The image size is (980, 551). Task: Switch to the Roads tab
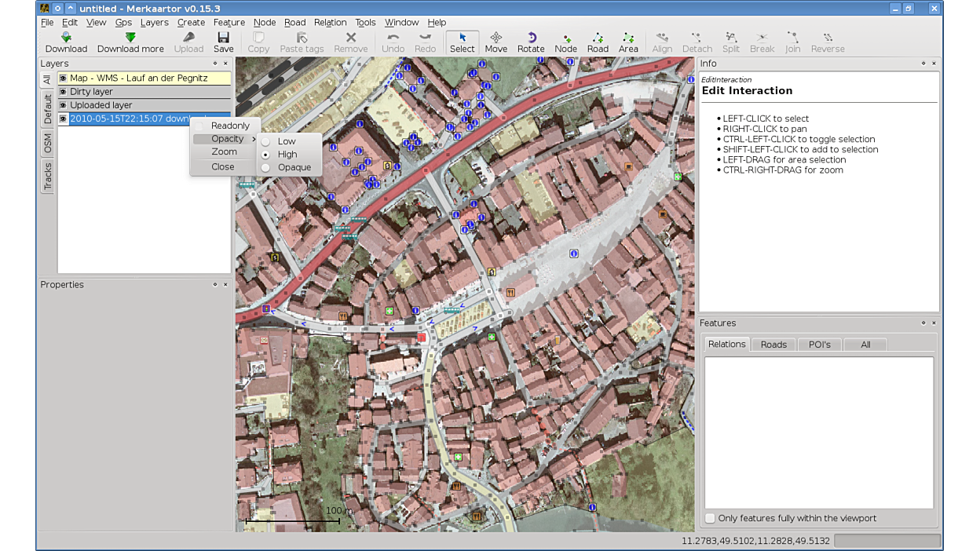tap(773, 345)
